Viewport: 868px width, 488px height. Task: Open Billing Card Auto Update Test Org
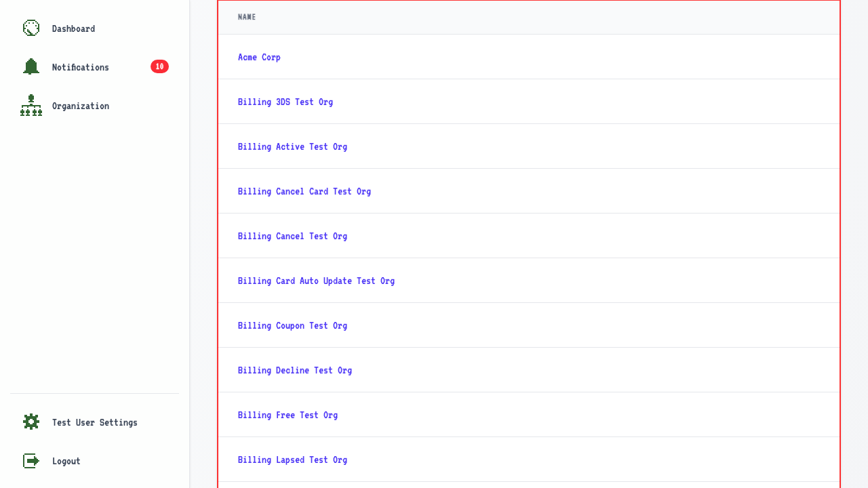316,281
